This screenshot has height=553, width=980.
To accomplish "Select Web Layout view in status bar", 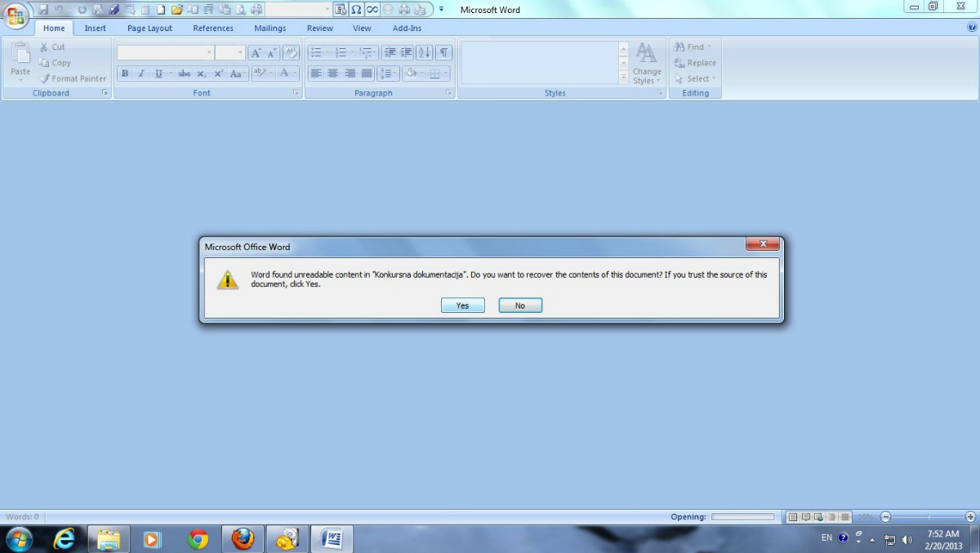I will tap(819, 517).
